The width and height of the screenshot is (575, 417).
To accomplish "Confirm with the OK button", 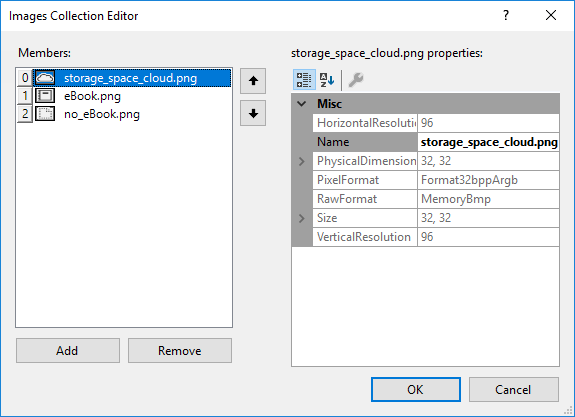I will pos(415,389).
